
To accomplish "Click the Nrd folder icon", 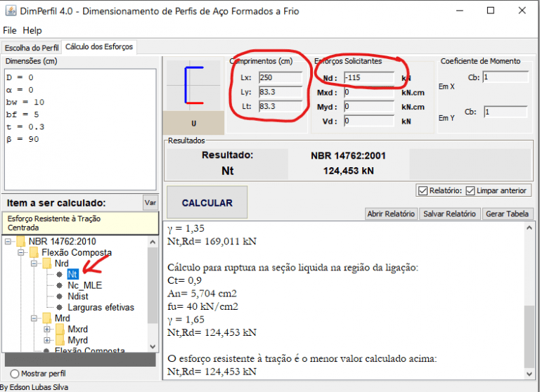I will (x=47, y=263).
